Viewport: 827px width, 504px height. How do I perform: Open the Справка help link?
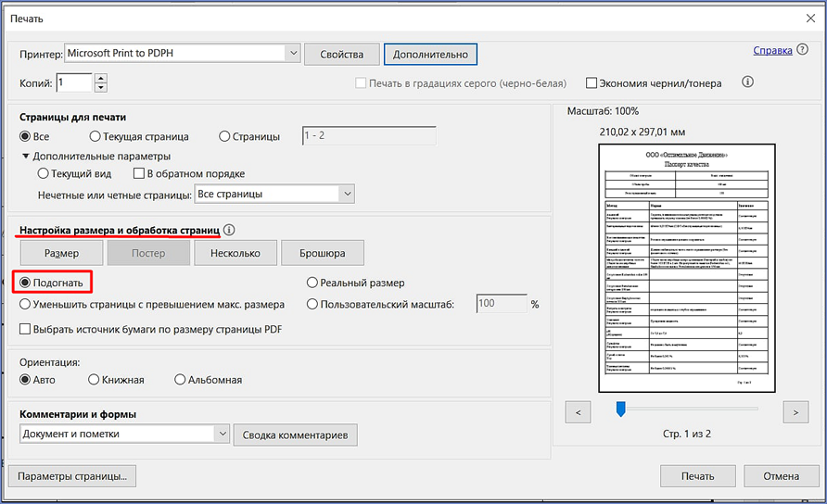coord(772,51)
